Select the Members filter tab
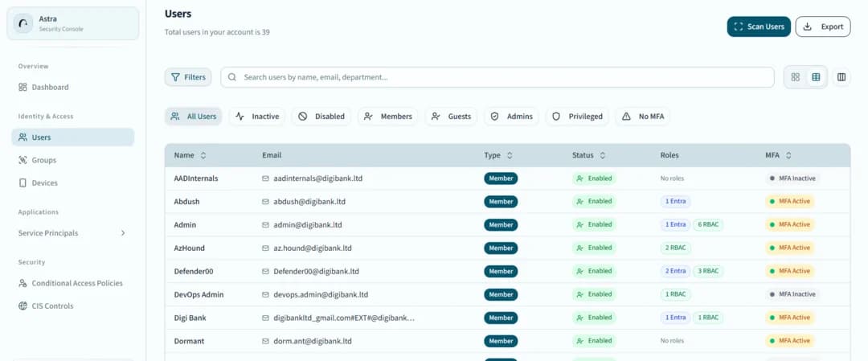Image resolution: width=868 pixels, height=361 pixels. click(x=387, y=117)
